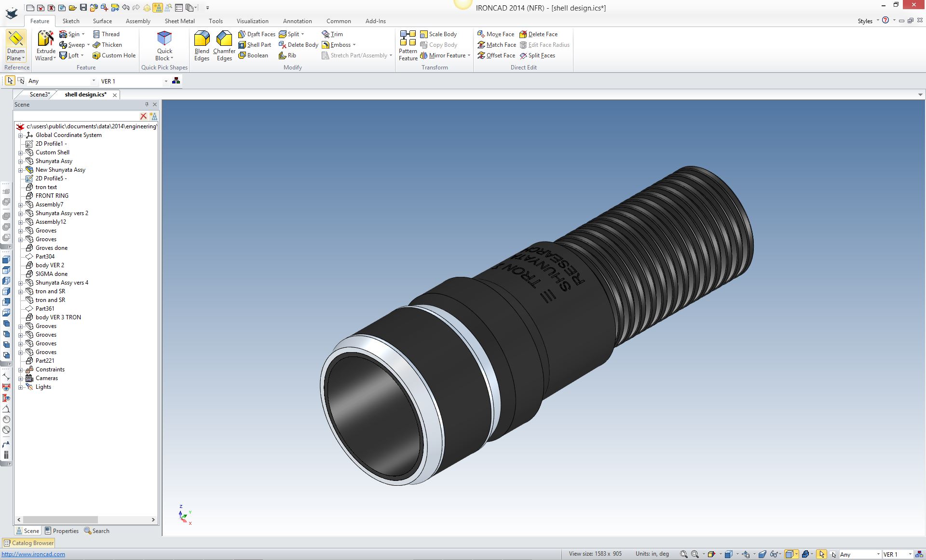
Task: Toggle the box selection tool beside Any filter
Action: [x=21, y=81]
